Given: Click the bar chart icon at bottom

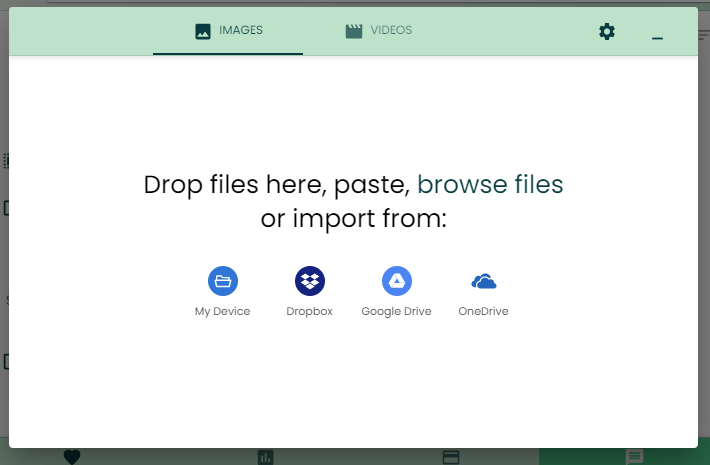Looking at the screenshot, I should pyautogui.click(x=266, y=457).
